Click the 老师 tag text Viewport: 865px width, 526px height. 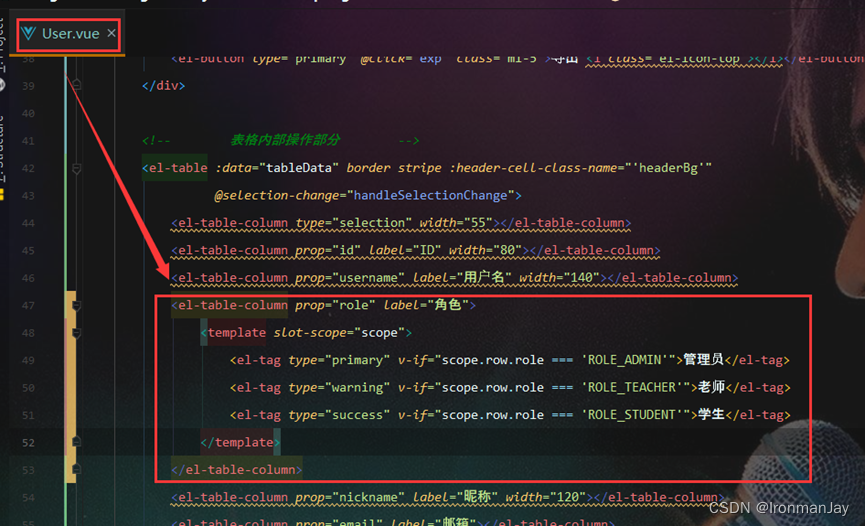coord(711,387)
